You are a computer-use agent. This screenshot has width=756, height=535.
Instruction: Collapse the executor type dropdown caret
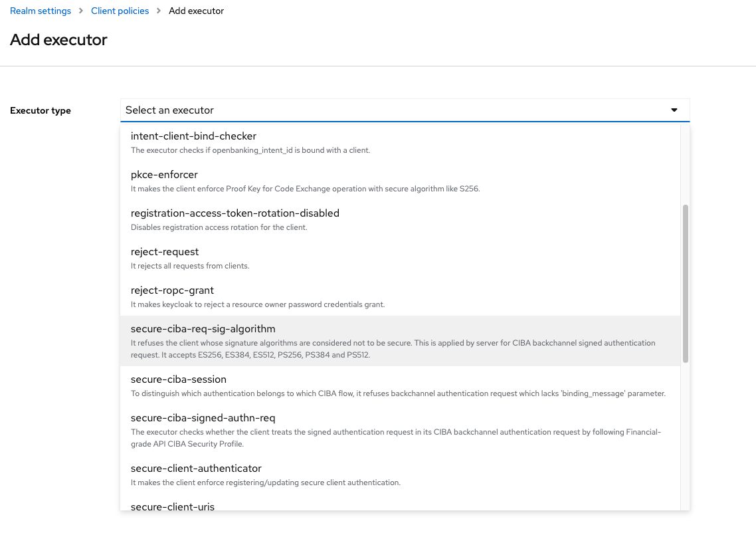click(x=674, y=110)
